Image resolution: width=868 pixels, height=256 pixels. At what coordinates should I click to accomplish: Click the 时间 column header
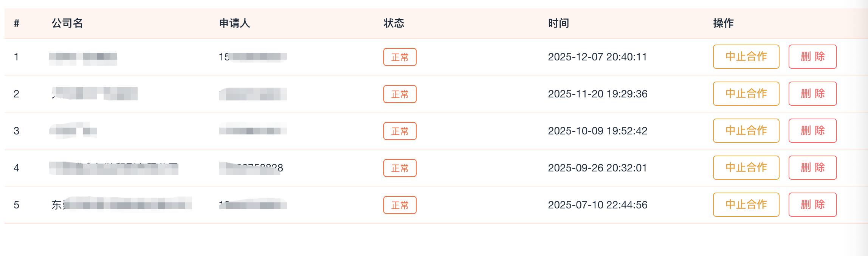coord(558,23)
